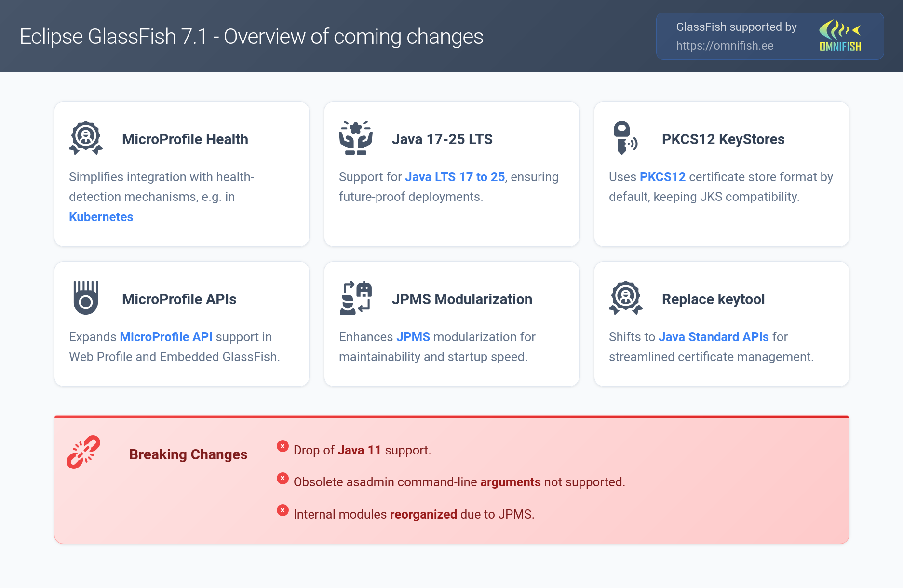Click the red X beside internal modules reorganized
Screen dimensions: 903x588
pyautogui.click(x=283, y=510)
